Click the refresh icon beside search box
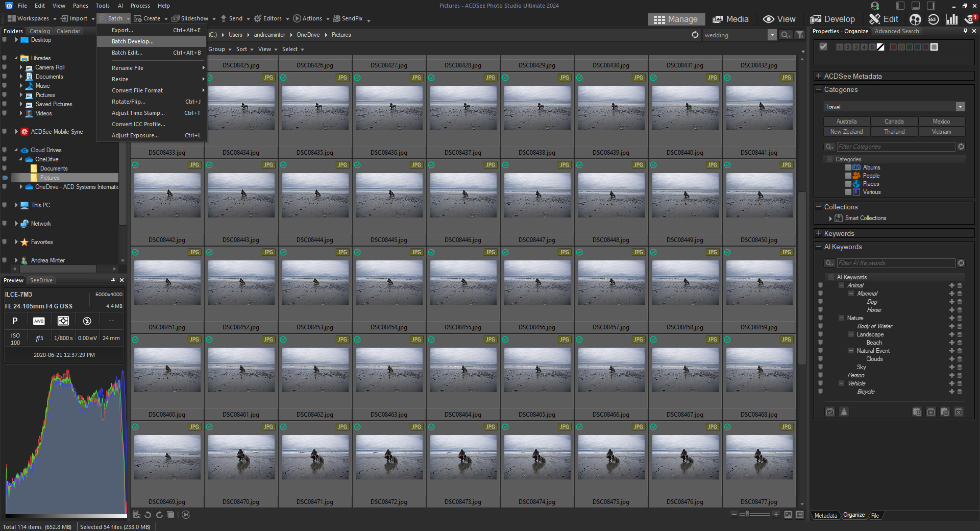Screen dimensions: 980x531 tap(695, 35)
